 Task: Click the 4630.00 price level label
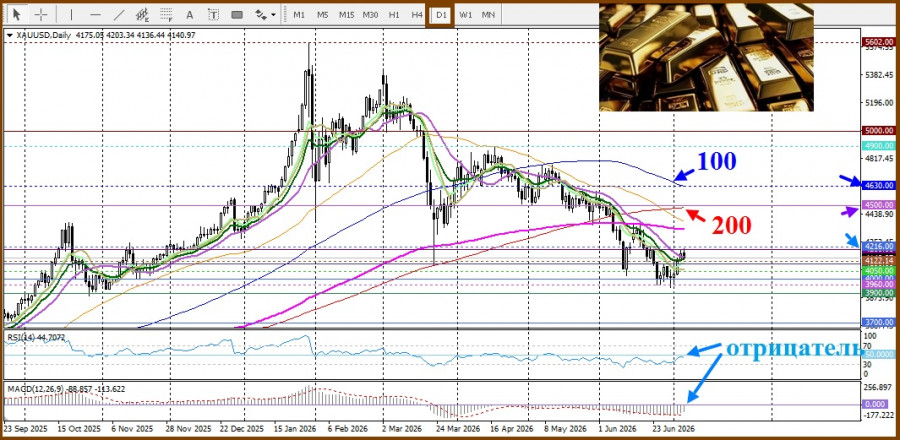[879, 185]
